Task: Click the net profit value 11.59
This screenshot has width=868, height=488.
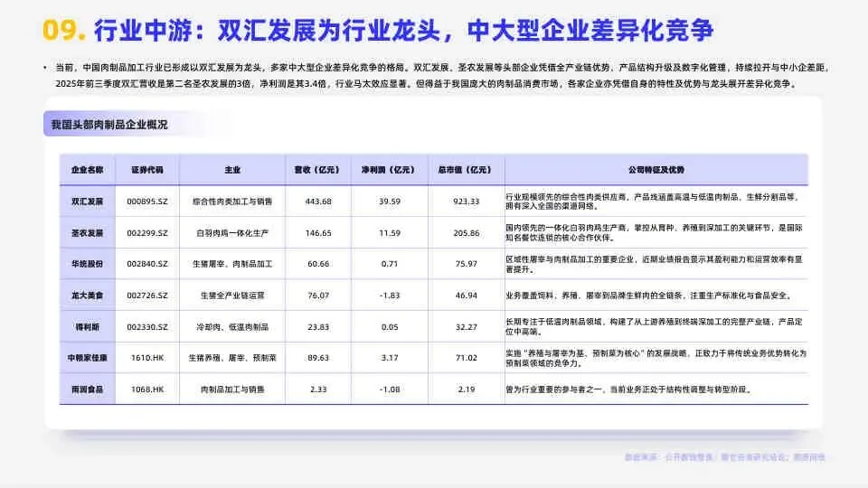Action: tap(390, 233)
